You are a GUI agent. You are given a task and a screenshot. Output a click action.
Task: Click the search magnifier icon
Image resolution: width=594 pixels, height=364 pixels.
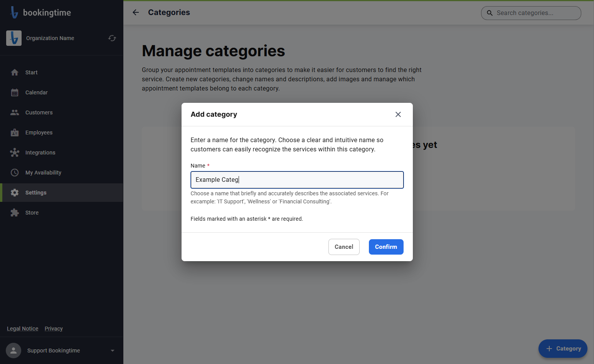[x=490, y=13]
